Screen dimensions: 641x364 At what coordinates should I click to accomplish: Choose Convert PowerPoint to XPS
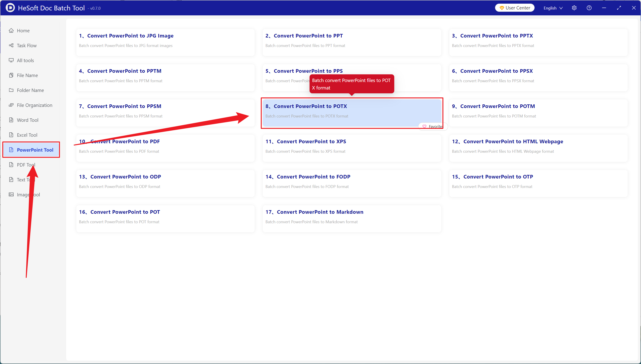[x=352, y=148]
